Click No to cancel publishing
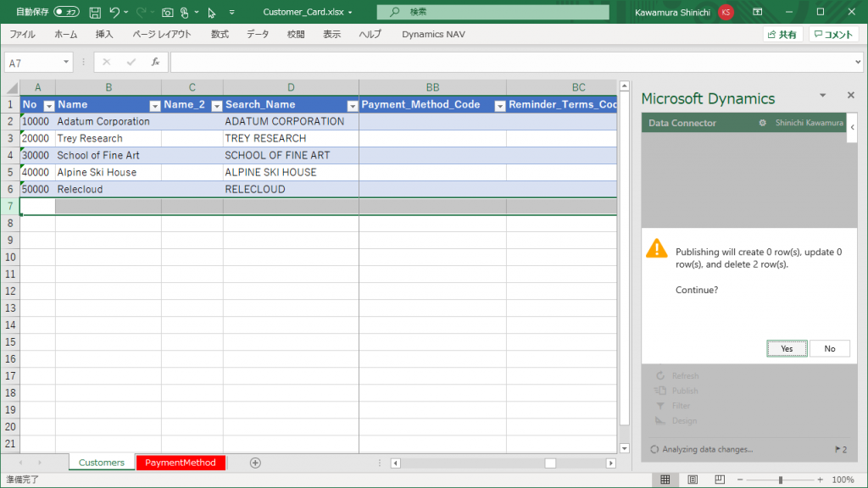Viewport: 868px width, 488px height. [x=829, y=348]
